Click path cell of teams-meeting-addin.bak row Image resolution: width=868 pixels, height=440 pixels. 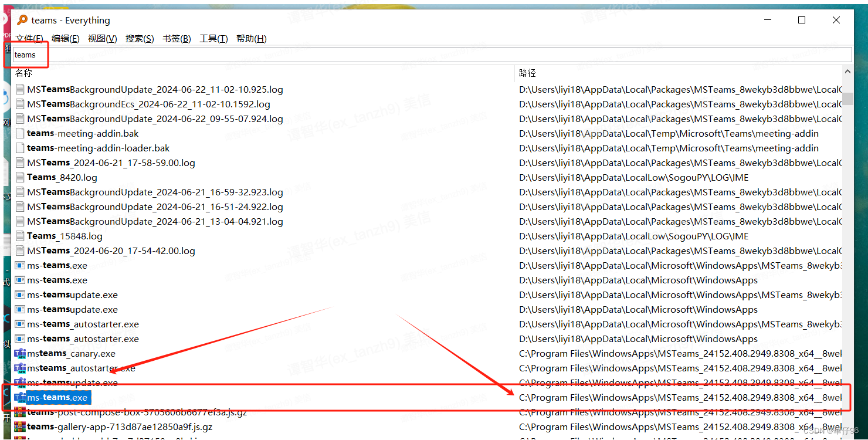[x=669, y=134]
